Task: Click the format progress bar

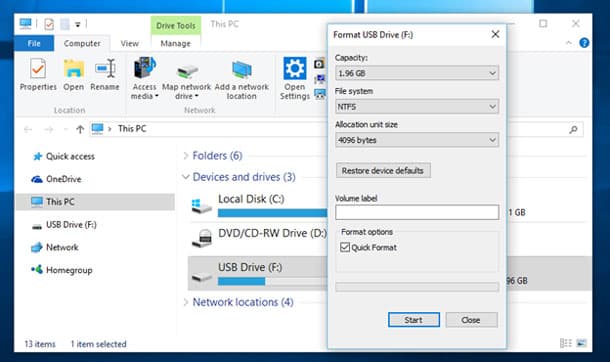Action: pos(417,287)
